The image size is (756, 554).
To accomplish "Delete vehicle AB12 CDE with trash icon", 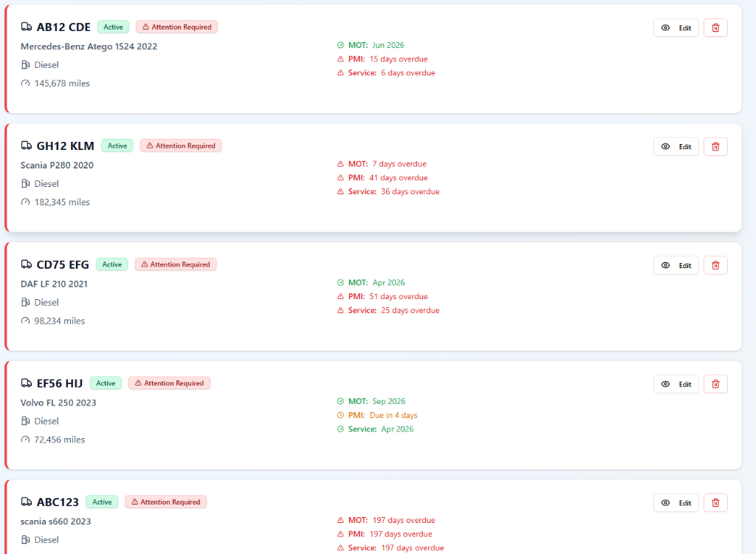I will click(715, 27).
